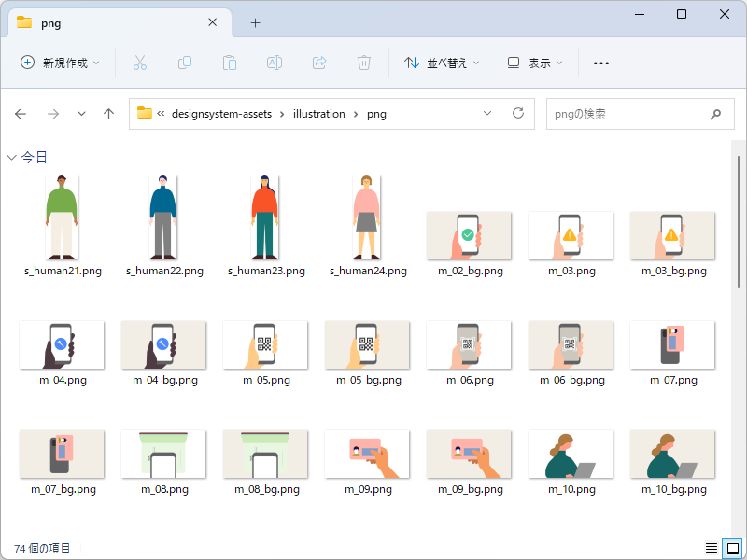Navigate to designsystem-assets in breadcrumb
Image resolution: width=747 pixels, height=560 pixels.
[221, 114]
